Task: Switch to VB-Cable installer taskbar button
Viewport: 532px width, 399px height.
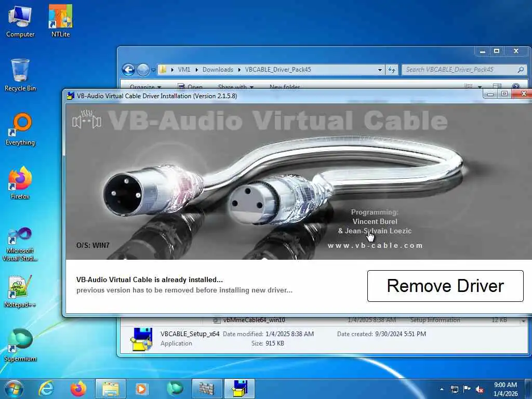Action: pyautogui.click(x=239, y=389)
